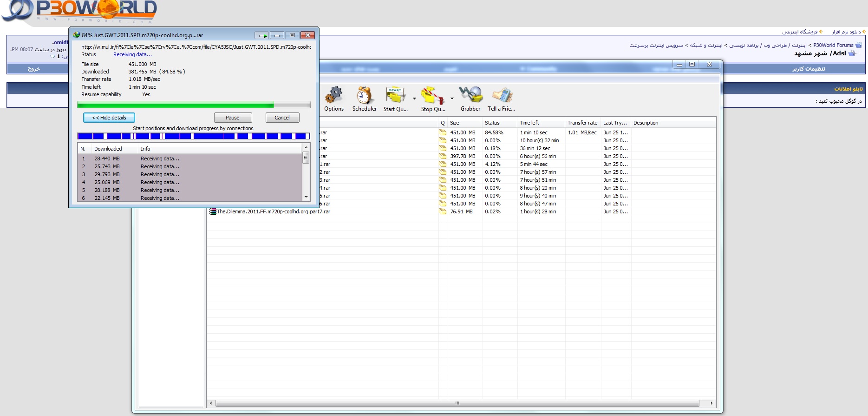Click Tell a Friend toolbar icon
Viewport: 868px width, 416px height.
click(502, 95)
